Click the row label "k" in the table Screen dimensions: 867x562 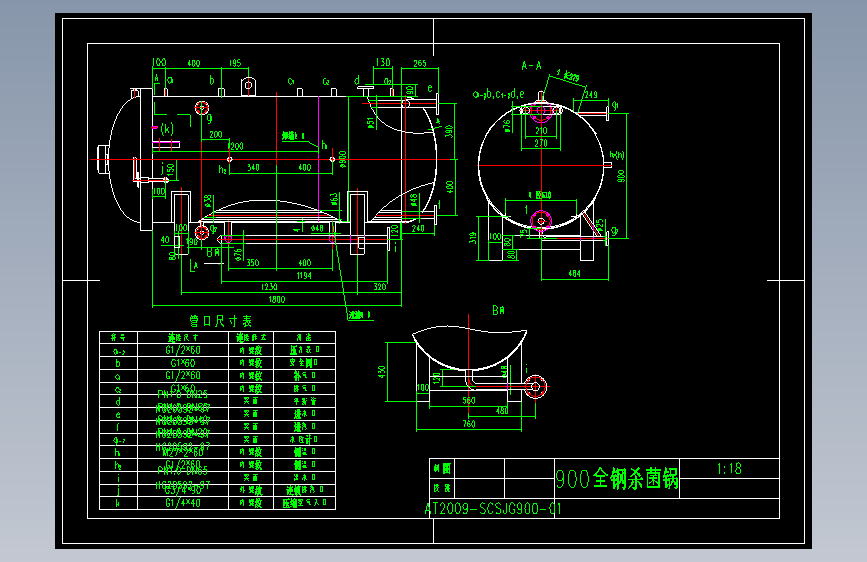(x=118, y=503)
